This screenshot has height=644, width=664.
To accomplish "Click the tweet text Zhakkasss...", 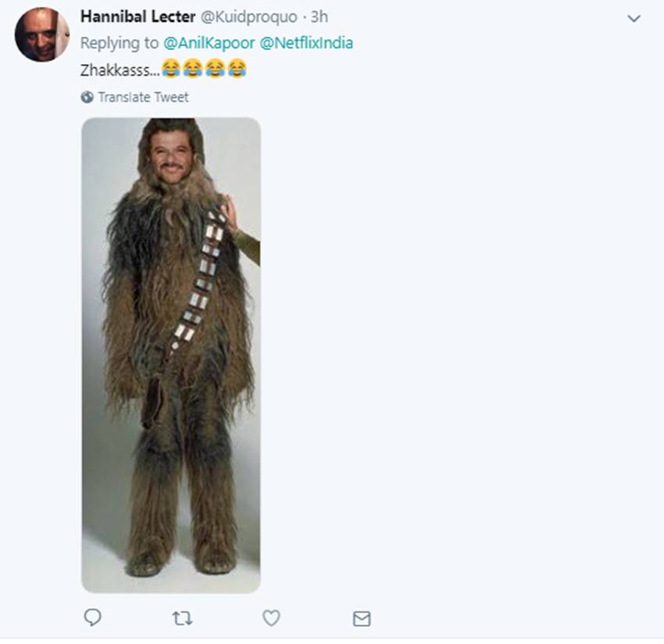I will (120, 69).
